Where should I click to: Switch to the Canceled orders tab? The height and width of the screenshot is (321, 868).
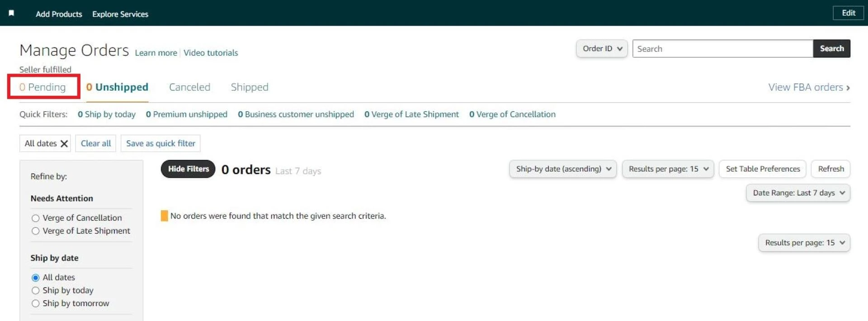pyautogui.click(x=189, y=87)
